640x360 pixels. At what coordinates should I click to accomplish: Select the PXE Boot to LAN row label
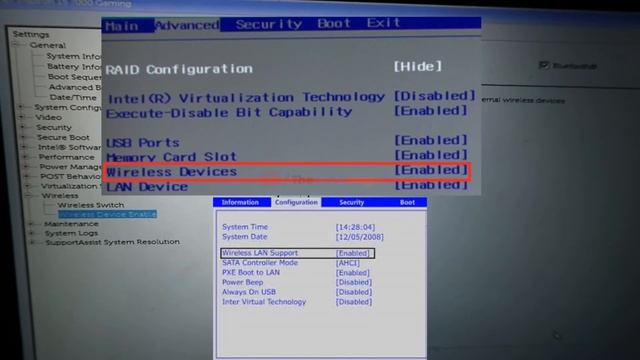click(x=251, y=273)
